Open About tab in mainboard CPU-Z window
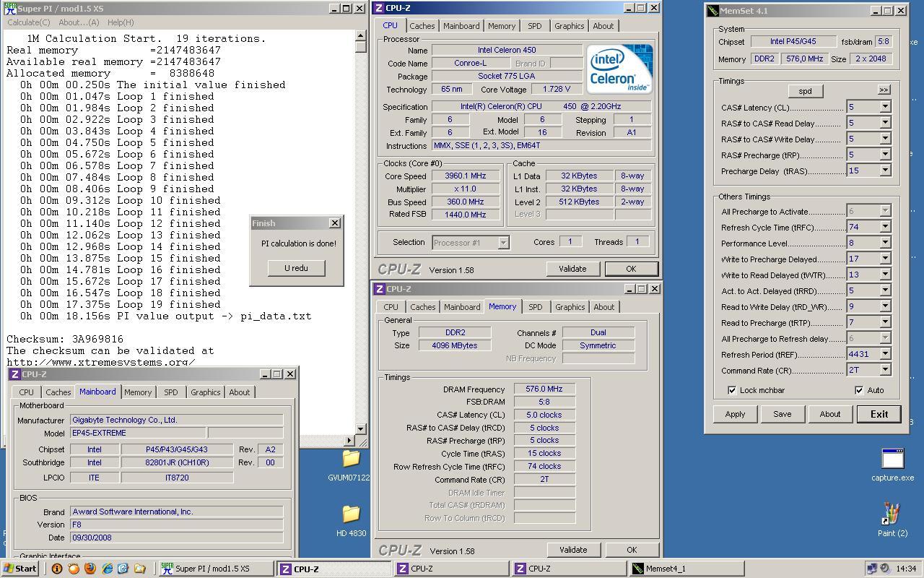Screen dimensions: 924x578 coord(240,392)
